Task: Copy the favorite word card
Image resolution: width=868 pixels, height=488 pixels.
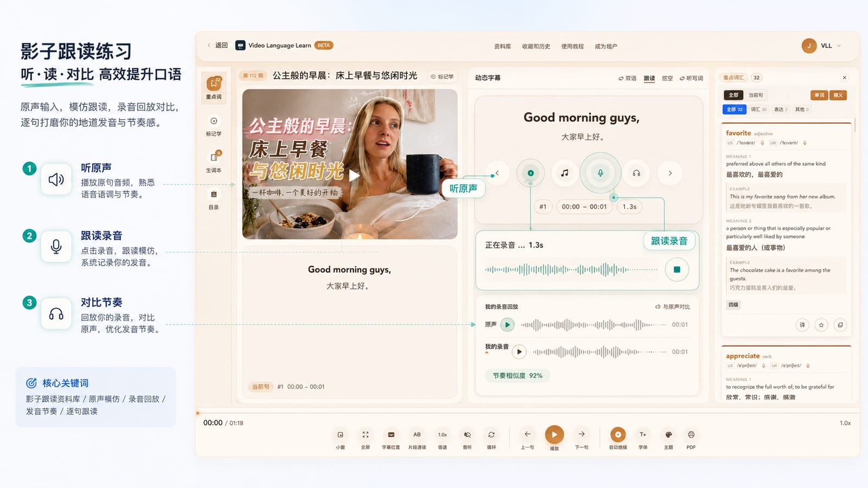Action: tap(840, 325)
